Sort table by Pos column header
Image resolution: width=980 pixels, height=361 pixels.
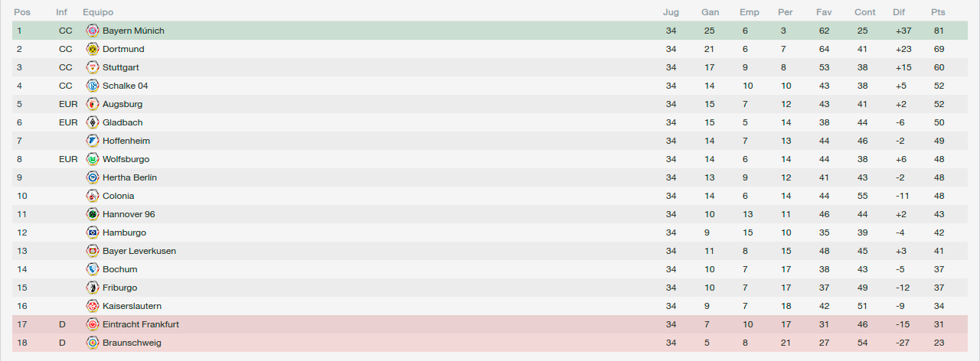tap(21, 12)
